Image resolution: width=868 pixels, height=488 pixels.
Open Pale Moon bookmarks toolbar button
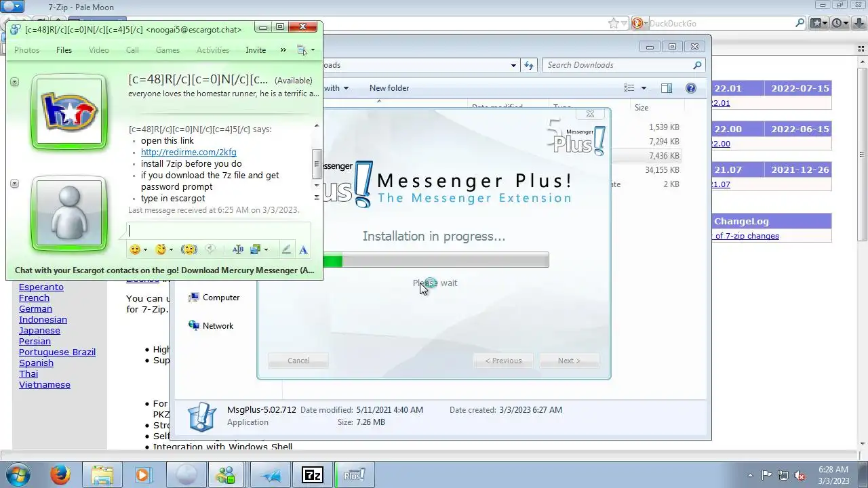point(819,23)
